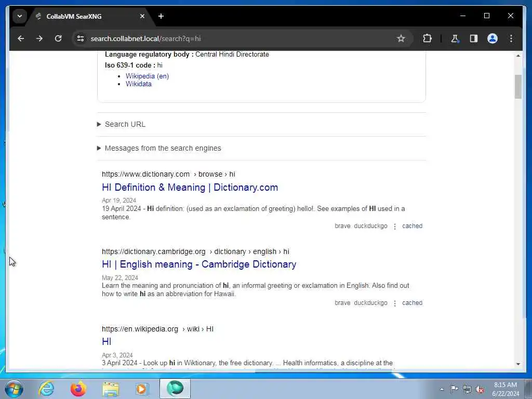Click the https://dictionary.cambridge.org result URL
532x399 pixels.
[x=195, y=251]
